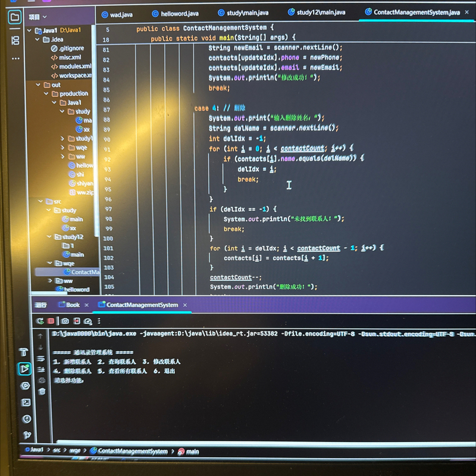This screenshot has height=476, width=476.
Task: Clear console output with trash icon
Action: click(42, 391)
